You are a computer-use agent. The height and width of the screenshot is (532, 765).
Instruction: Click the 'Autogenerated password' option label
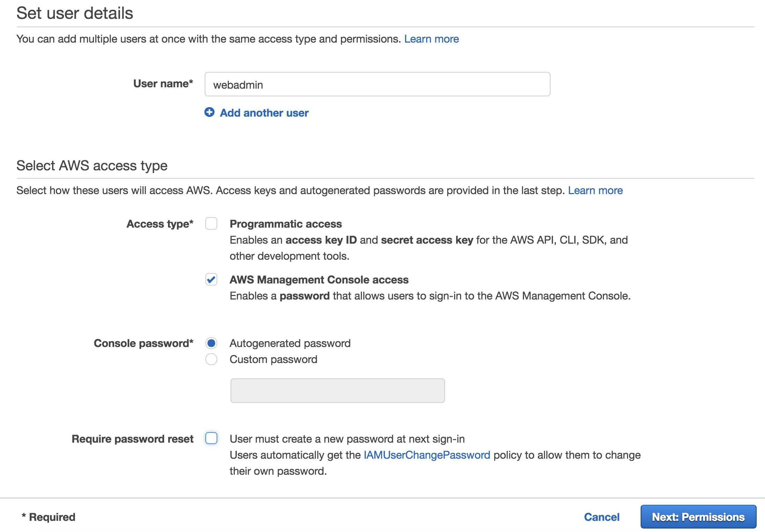(290, 343)
